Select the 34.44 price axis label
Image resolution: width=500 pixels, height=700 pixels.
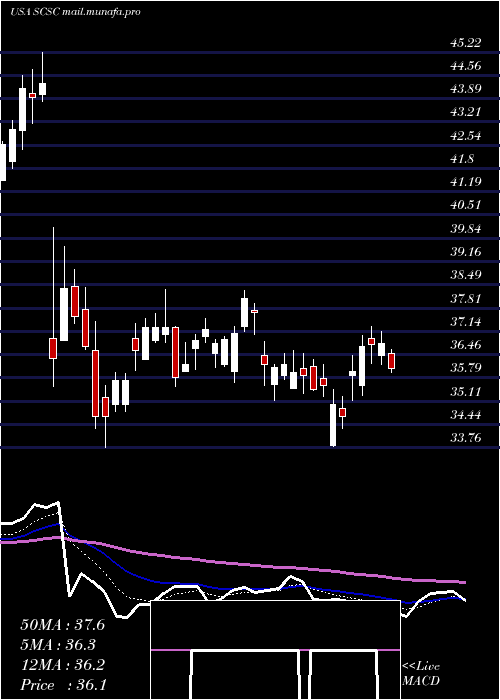(466, 415)
